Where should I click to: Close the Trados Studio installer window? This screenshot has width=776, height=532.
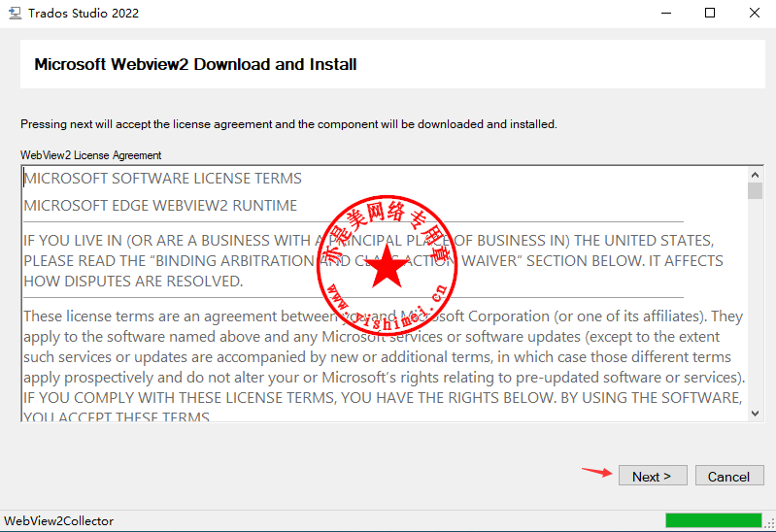(755, 13)
